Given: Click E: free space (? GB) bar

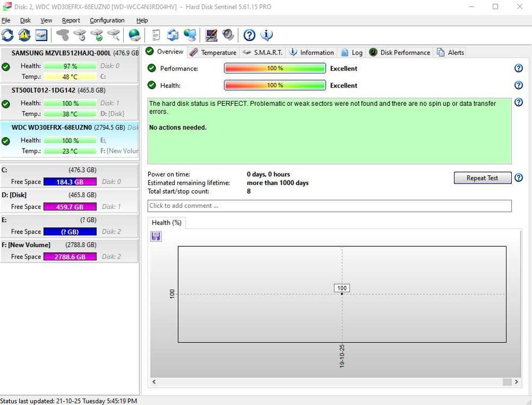Looking at the screenshot, I should click(70, 232).
